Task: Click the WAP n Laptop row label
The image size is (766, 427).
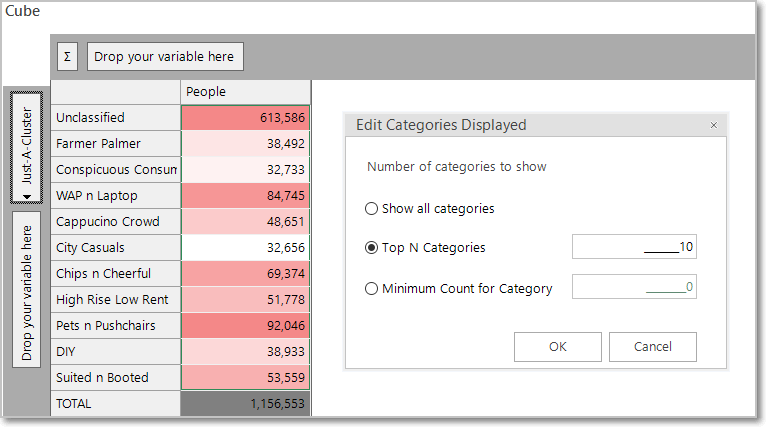Action: click(116, 196)
